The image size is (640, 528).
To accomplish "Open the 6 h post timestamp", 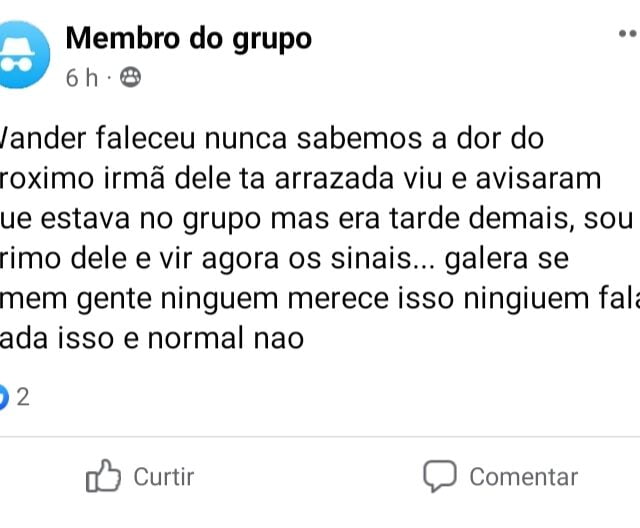I will click(82, 78).
